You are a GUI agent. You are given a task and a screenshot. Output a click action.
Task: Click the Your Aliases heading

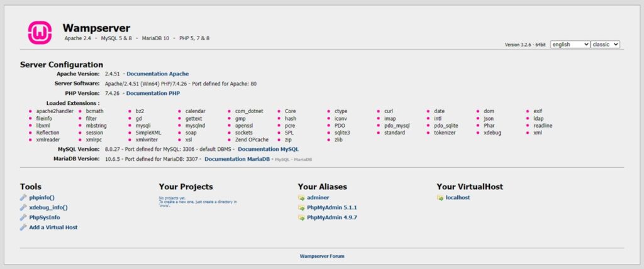coord(323,187)
